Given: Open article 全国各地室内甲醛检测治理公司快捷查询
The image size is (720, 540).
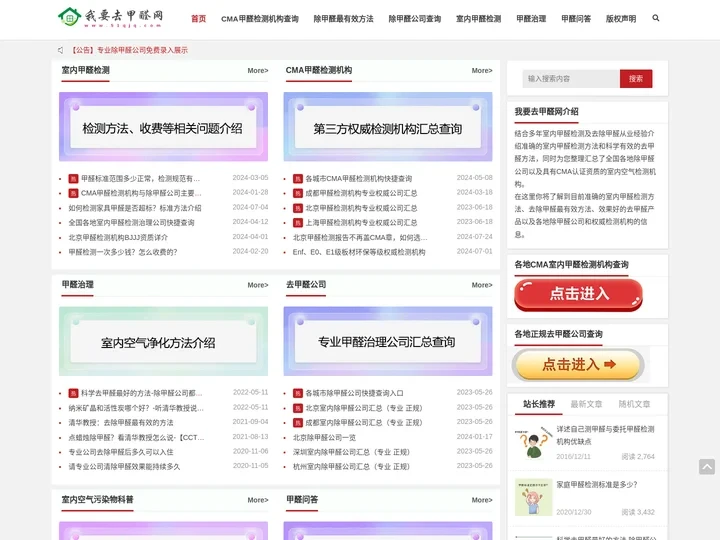Looking at the screenshot, I should [131, 223].
